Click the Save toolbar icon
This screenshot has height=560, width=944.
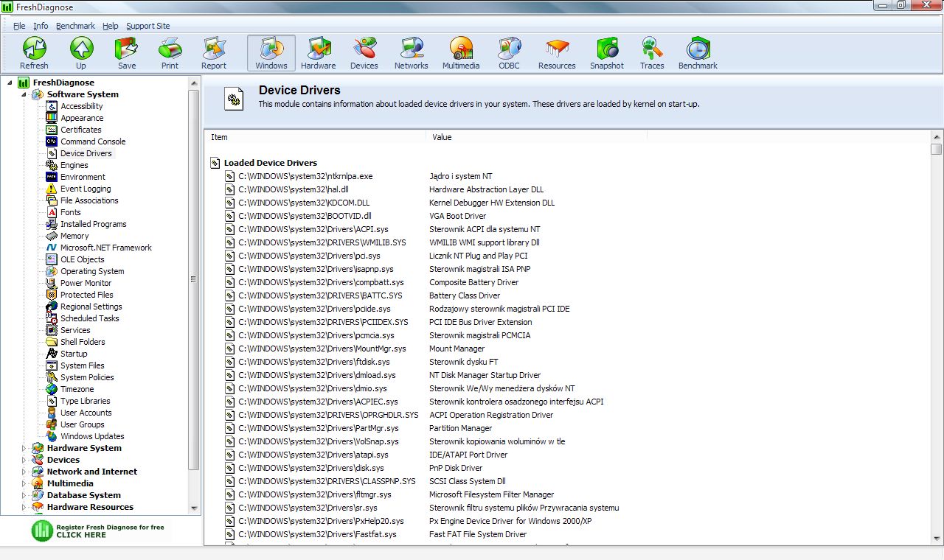(x=126, y=49)
